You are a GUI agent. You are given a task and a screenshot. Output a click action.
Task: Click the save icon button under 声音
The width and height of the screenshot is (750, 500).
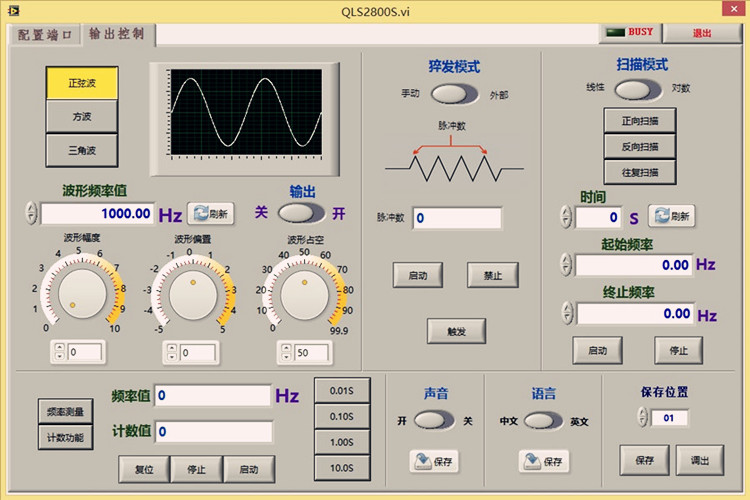pyautogui.click(x=433, y=461)
